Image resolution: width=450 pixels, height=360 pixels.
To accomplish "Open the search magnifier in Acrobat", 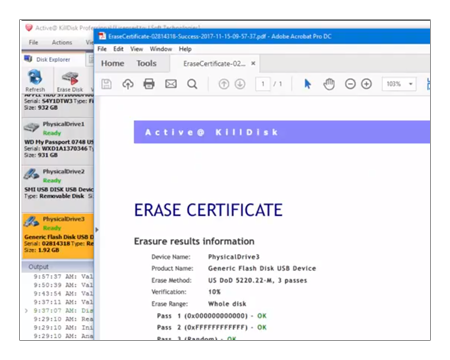I will pyautogui.click(x=192, y=84).
